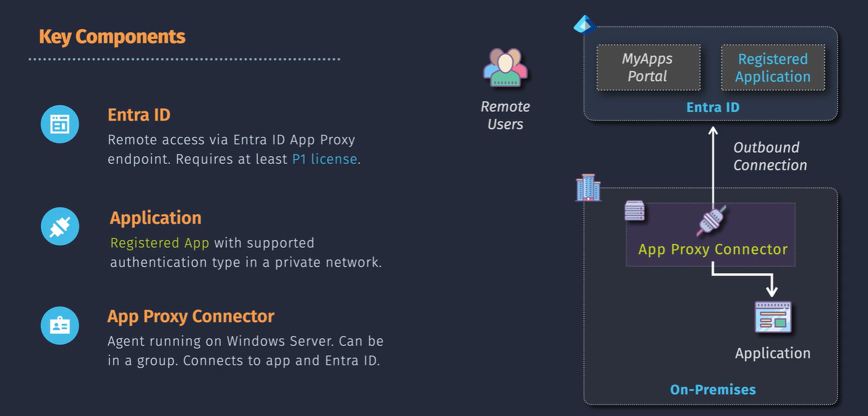
Task: Select the Registered Application box
Action: pyautogui.click(x=773, y=68)
